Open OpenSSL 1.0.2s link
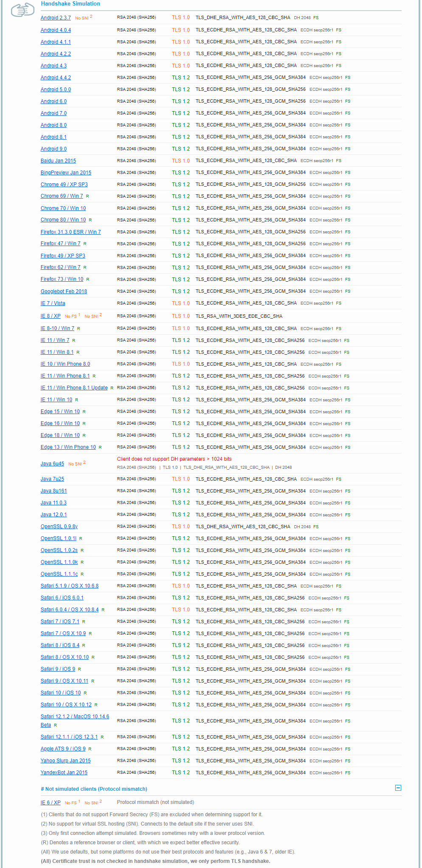 [59, 550]
